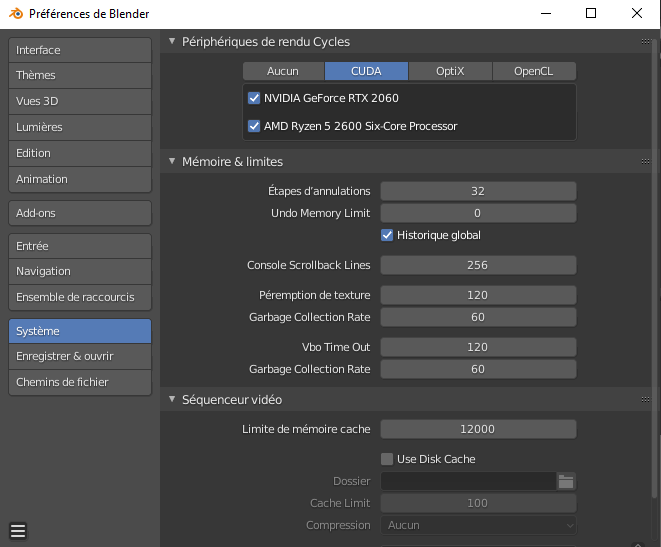
Task: Uncheck the NVIDIA GeForce RTX 2060 device
Action: tap(254, 98)
